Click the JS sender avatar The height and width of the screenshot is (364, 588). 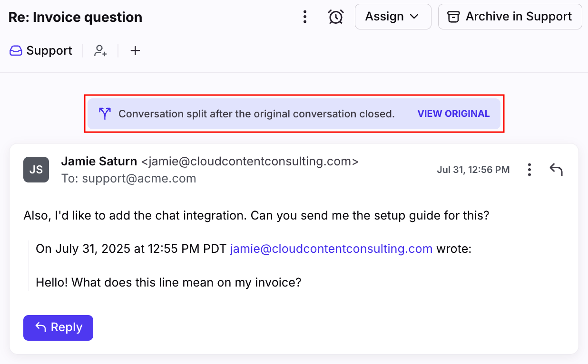point(36,170)
